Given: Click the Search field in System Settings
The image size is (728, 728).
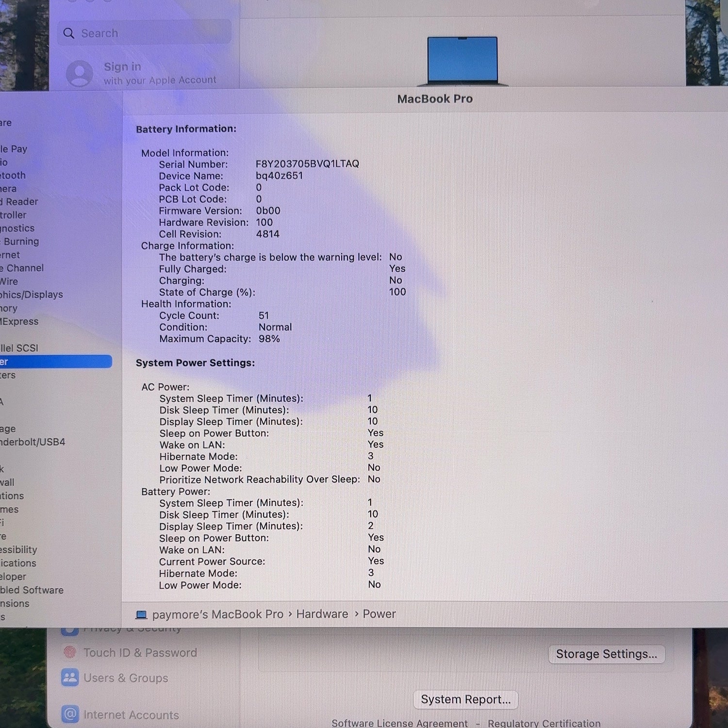Looking at the screenshot, I should (144, 33).
